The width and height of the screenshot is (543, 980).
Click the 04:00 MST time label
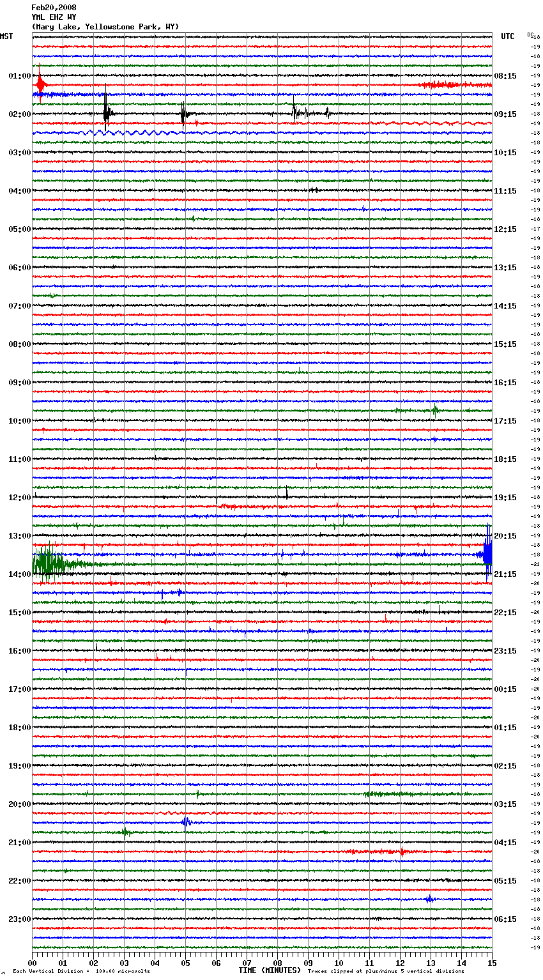coord(19,191)
